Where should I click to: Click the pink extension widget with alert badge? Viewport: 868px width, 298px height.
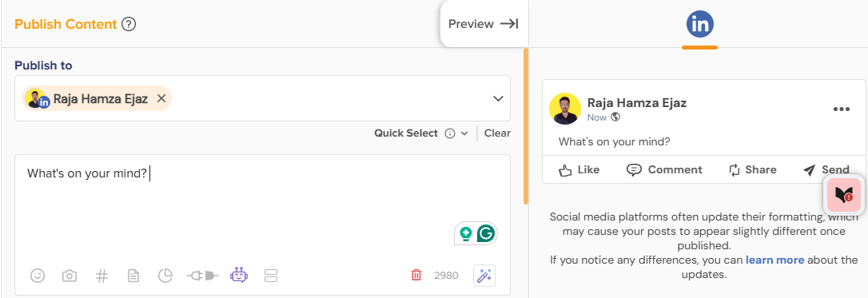pyautogui.click(x=843, y=194)
